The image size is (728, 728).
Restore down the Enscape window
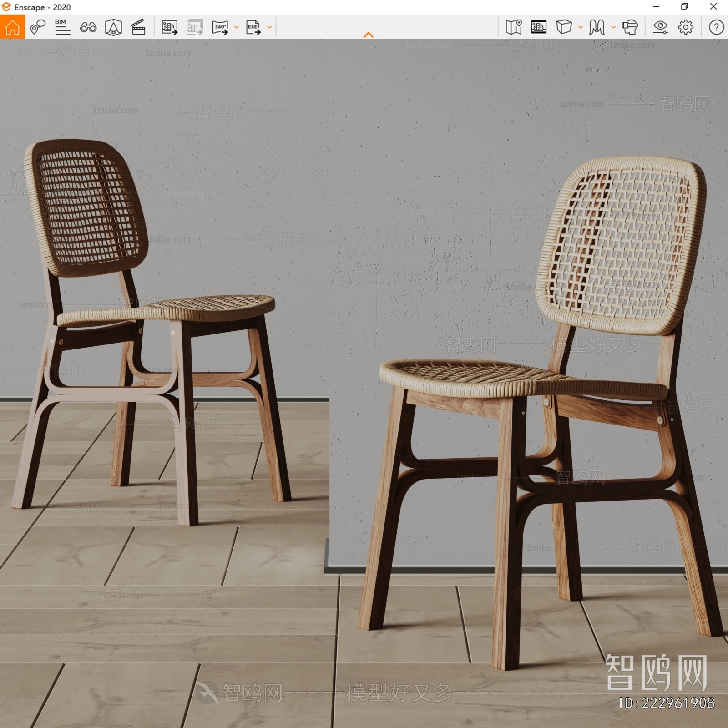click(x=684, y=7)
